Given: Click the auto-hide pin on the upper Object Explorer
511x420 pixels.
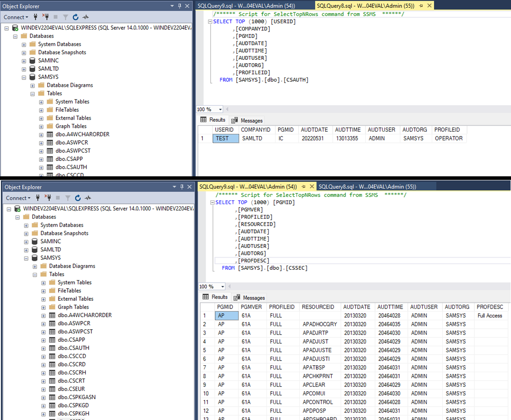Looking at the screenshot, I should click(x=180, y=6).
